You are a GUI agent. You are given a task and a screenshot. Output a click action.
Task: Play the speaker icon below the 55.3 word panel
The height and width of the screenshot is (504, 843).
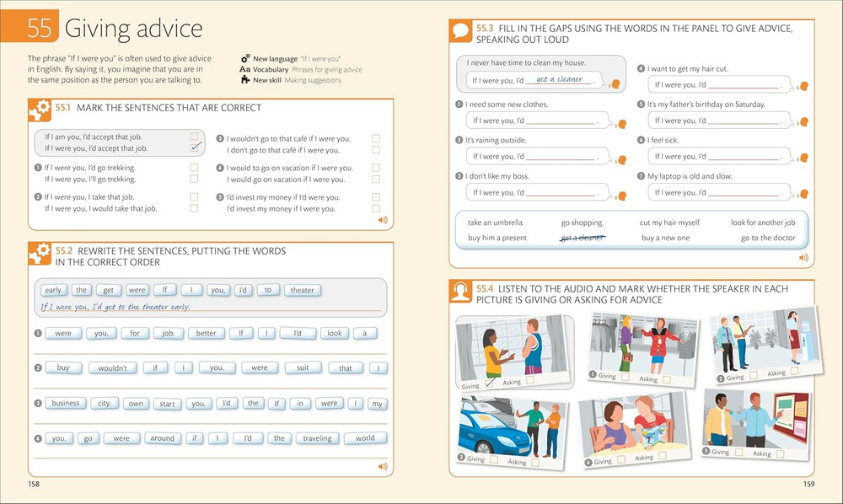(803, 259)
